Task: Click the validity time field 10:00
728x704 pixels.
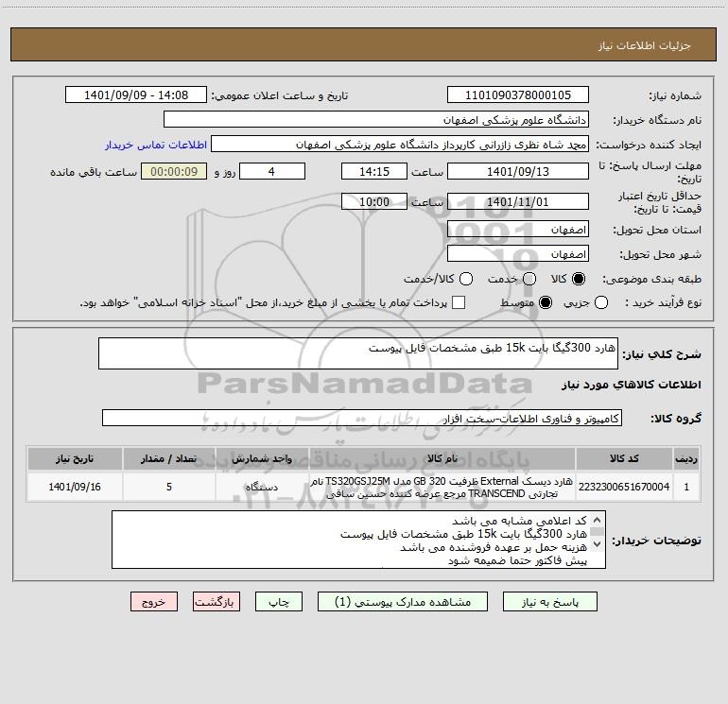Action: pos(374,201)
